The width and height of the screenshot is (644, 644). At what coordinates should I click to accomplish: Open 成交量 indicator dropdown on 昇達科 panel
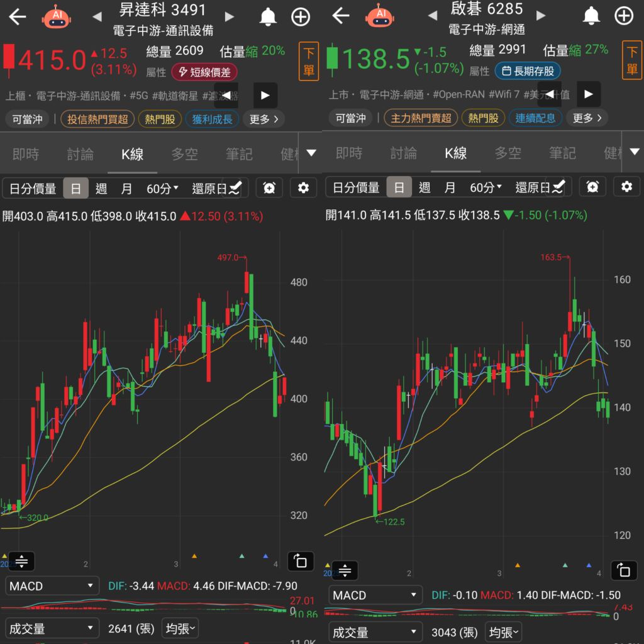point(52,628)
